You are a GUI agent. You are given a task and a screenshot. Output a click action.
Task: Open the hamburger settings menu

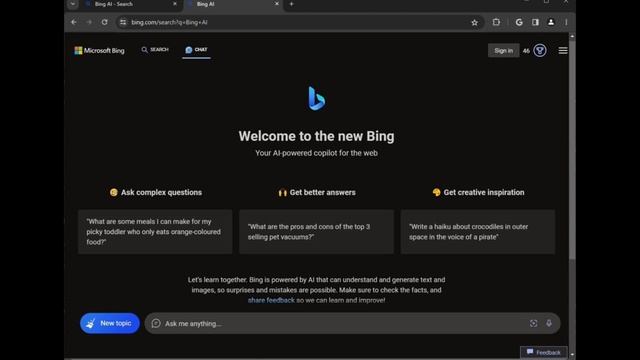point(563,51)
